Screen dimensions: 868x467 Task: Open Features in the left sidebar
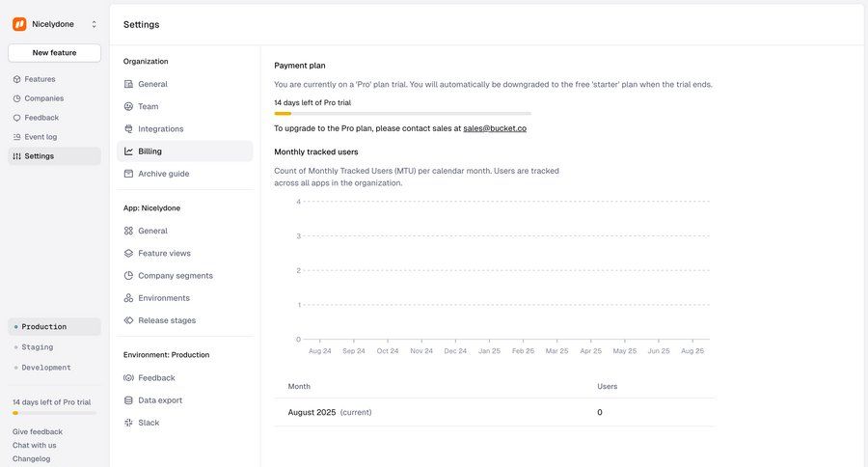coord(54,79)
